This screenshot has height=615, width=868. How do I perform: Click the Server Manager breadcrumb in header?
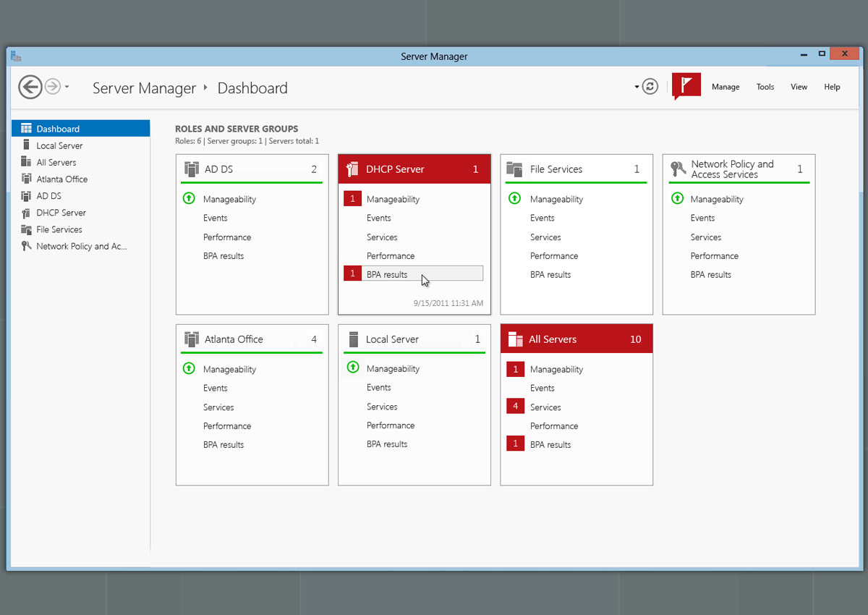(x=145, y=88)
